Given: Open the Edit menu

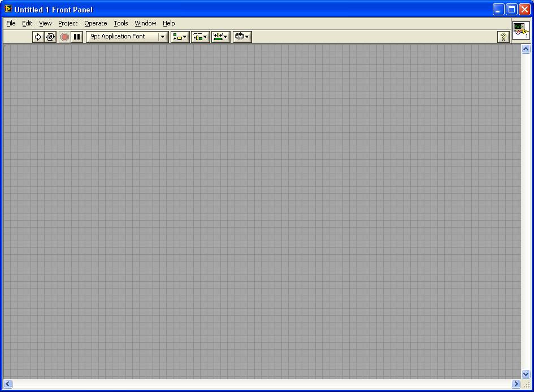Looking at the screenshot, I should pyautogui.click(x=27, y=23).
